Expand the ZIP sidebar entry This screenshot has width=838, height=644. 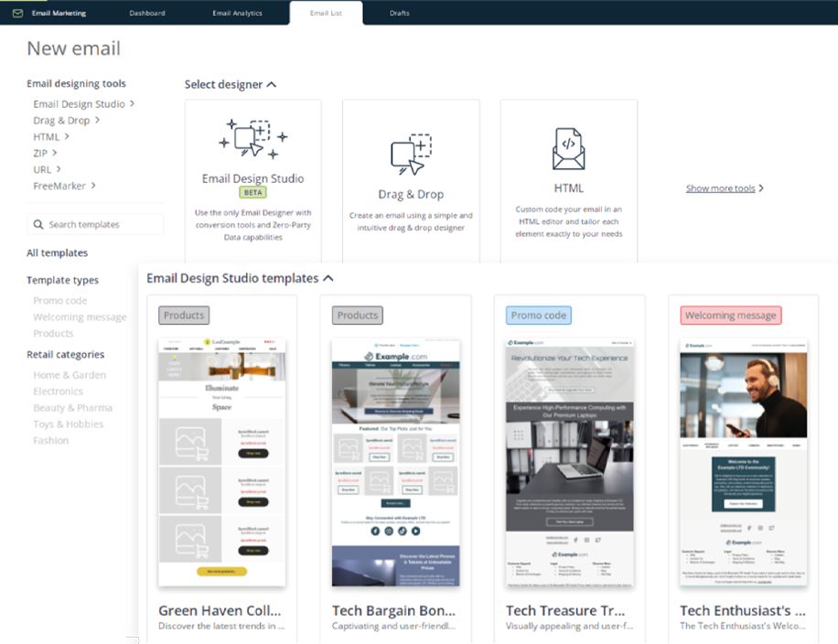(x=45, y=153)
